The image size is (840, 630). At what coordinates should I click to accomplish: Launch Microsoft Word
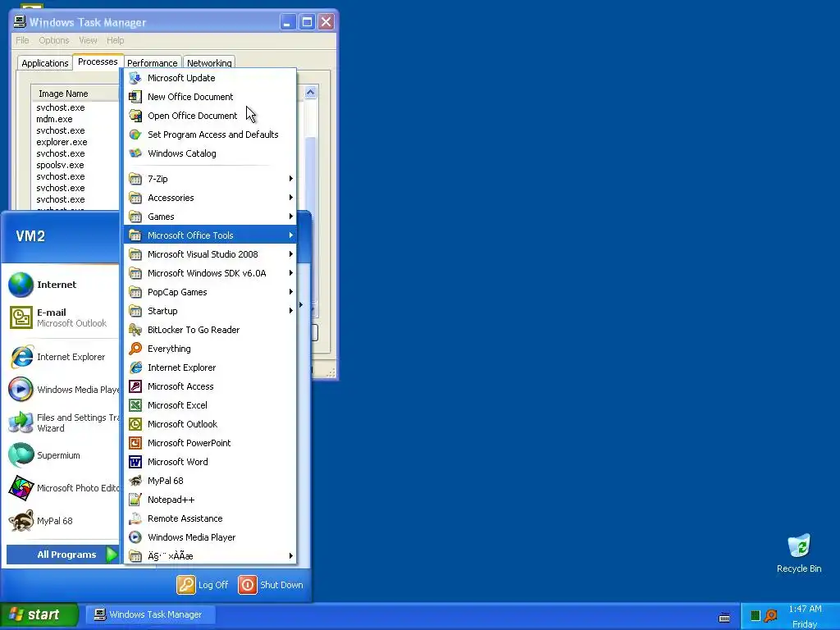pos(209,462)
